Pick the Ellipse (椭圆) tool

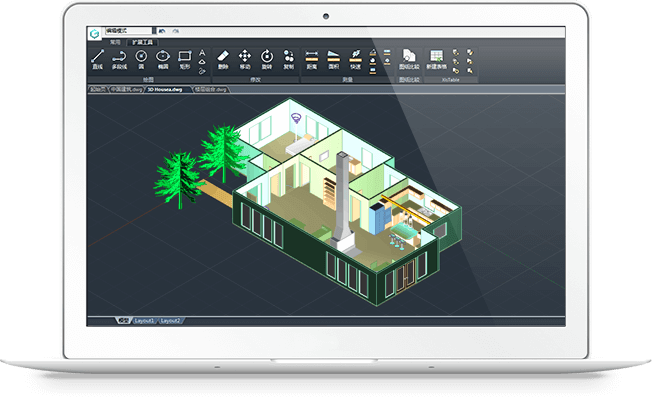pyautogui.click(x=163, y=59)
